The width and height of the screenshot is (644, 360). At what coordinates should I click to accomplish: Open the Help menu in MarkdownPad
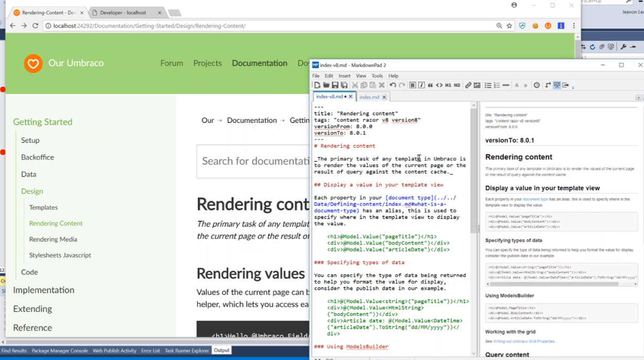[394, 76]
